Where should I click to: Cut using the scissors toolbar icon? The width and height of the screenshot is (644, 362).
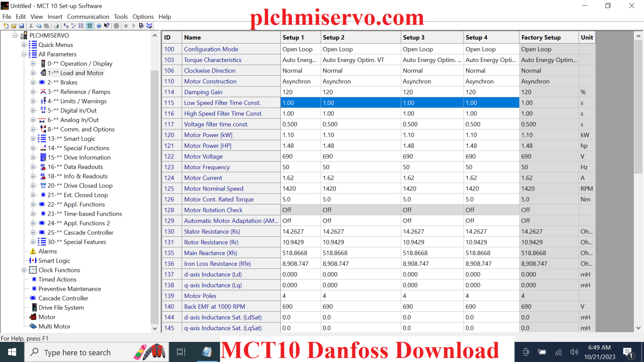pos(31,26)
